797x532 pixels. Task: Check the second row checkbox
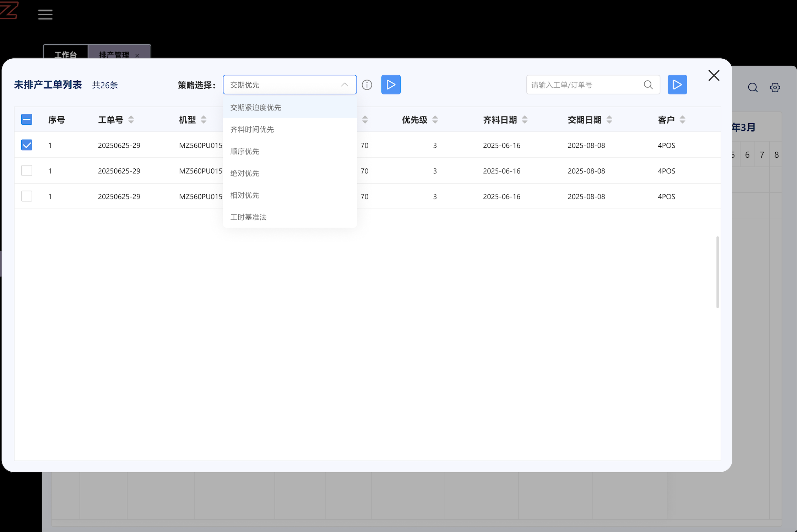(27, 170)
